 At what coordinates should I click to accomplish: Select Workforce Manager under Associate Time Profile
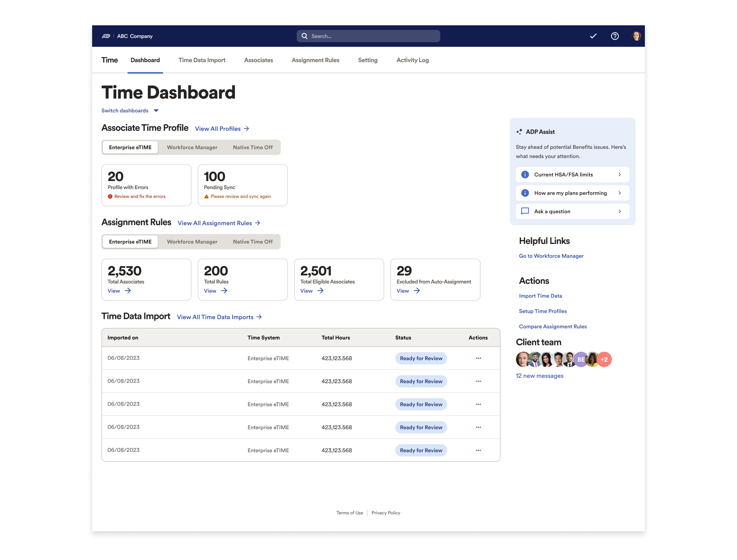[192, 147]
